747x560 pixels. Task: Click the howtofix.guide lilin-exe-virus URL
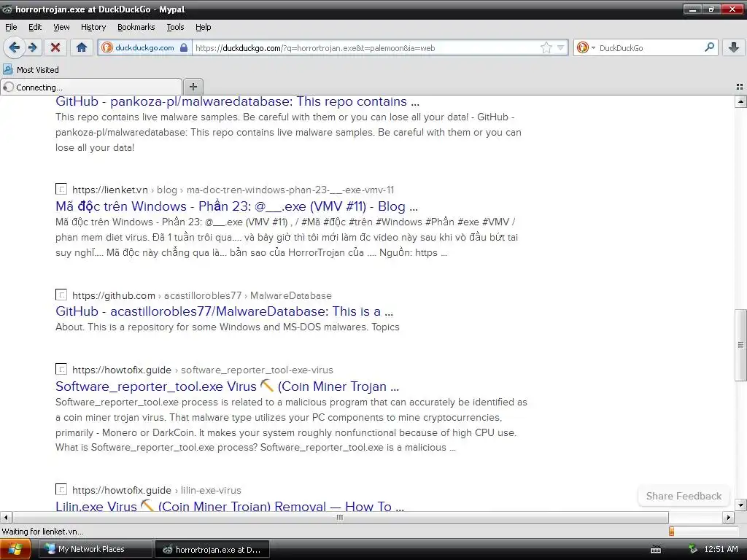coord(157,491)
